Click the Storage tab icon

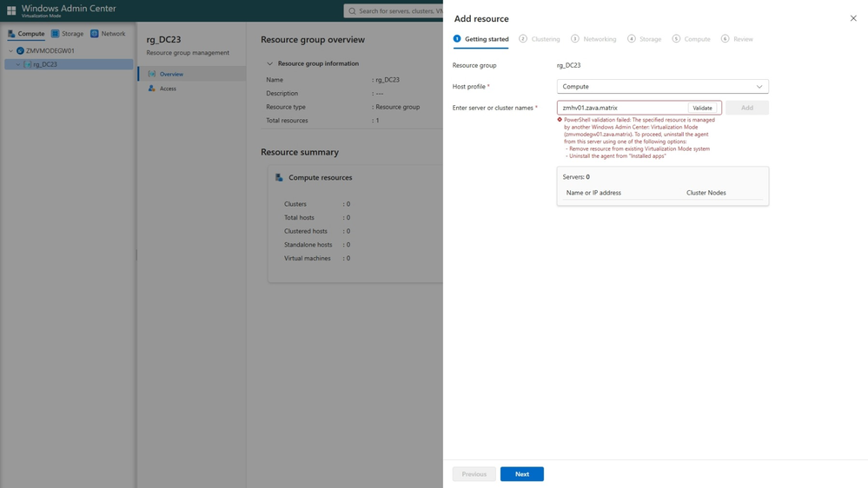coord(55,34)
